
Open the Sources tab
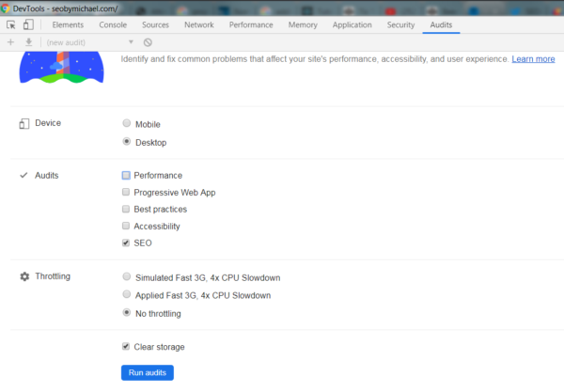coord(155,24)
